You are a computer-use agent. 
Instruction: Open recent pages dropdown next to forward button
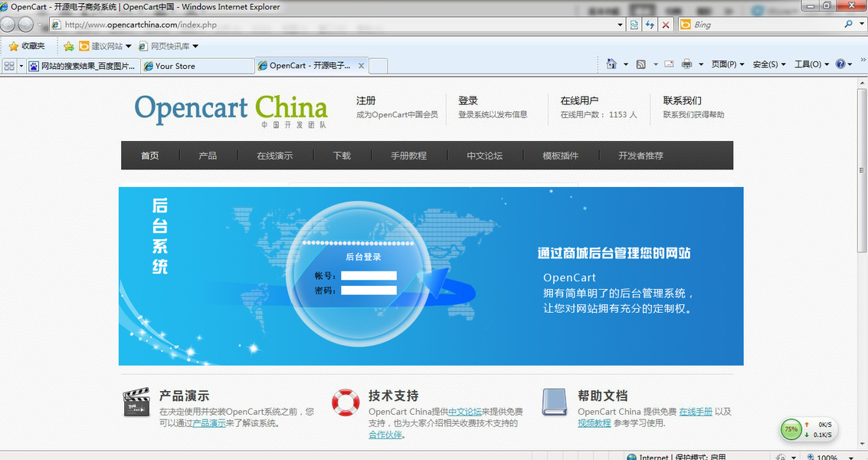tap(40, 25)
